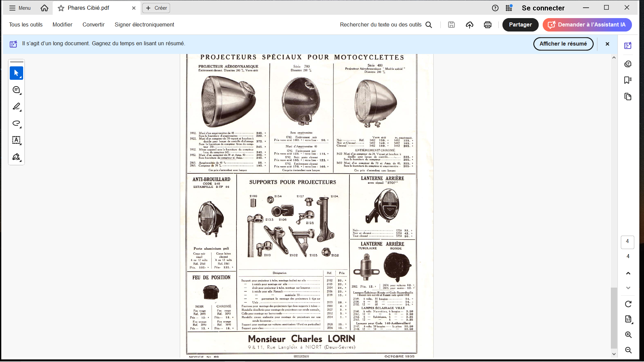Rotate the page view clockwise

pyautogui.click(x=628, y=304)
